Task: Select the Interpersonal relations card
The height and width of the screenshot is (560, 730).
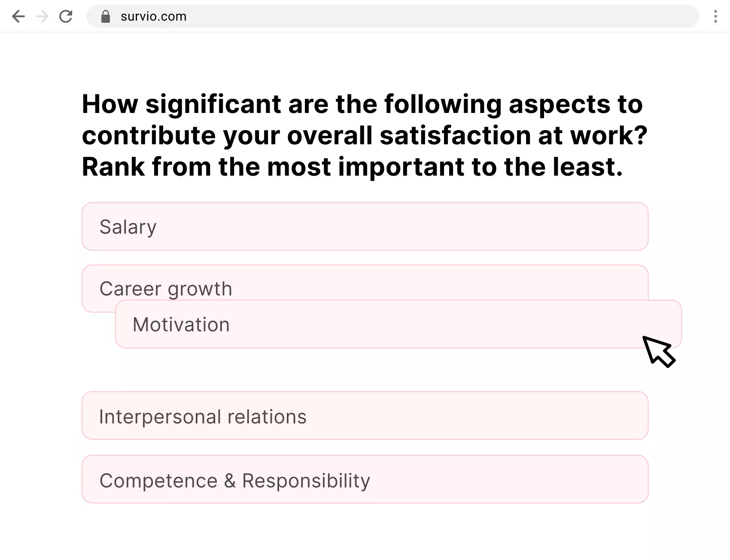Action: pyautogui.click(x=365, y=415)
